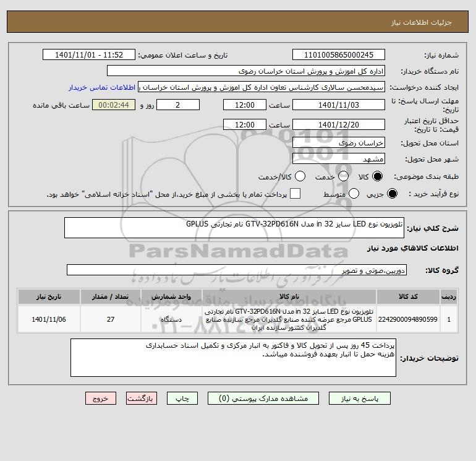Image resolution: width=476 pixels, height=461 pixels.
Task: Click the واحد شمارش column header
Action: [171, 297]
